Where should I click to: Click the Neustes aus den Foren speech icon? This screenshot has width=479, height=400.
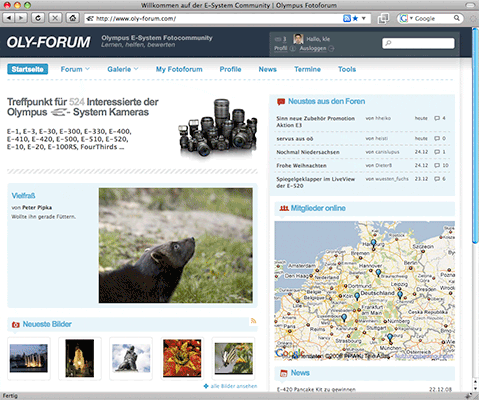point(281,102)
